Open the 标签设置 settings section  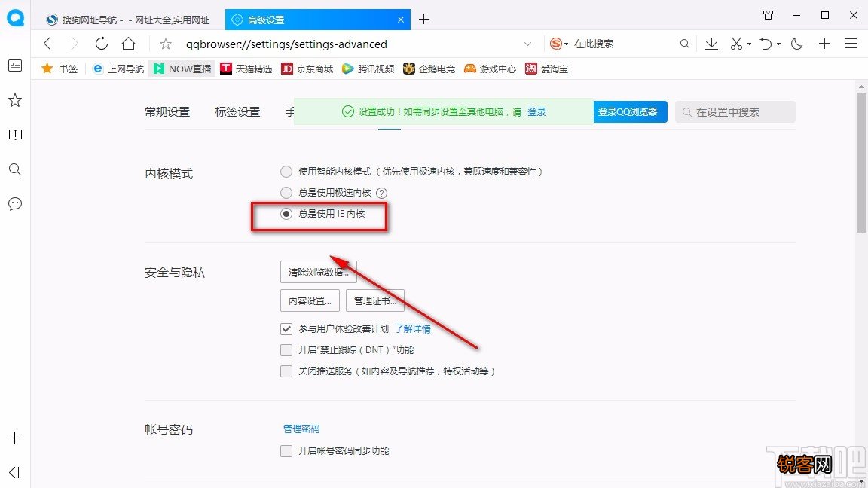click(237, 111)
